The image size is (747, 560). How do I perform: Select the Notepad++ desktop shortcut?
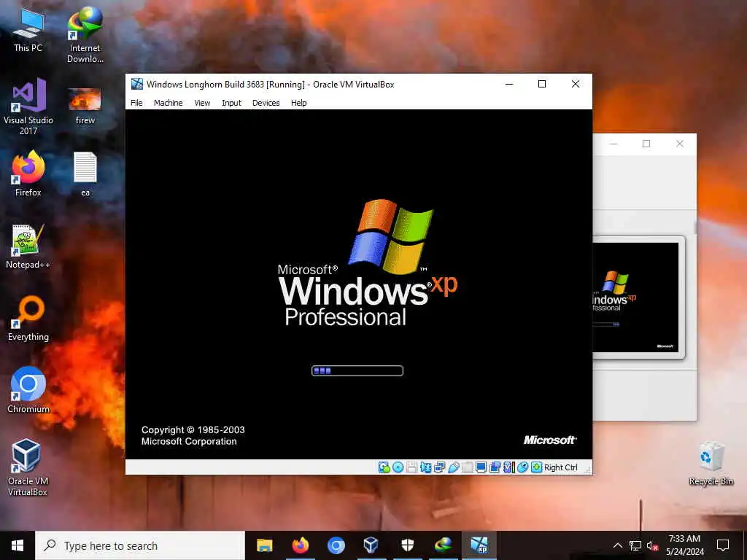click(x=28, y=246)
